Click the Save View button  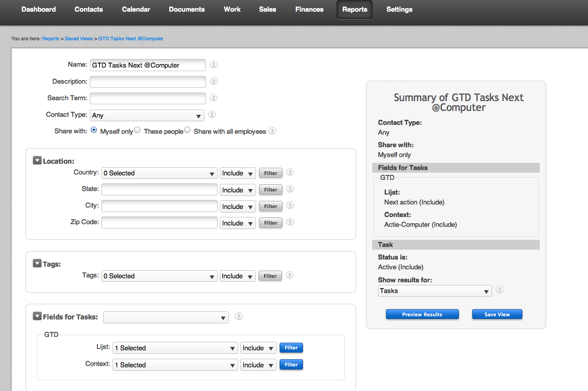[497, 314]
